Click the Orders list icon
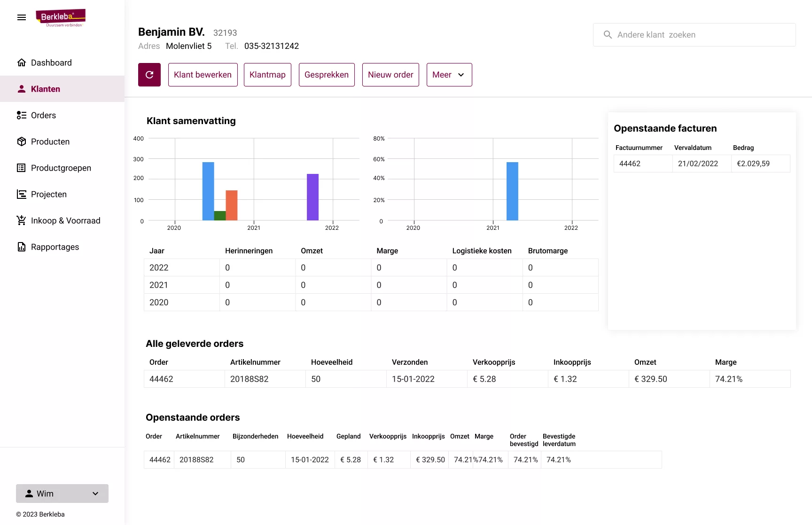 pyautogui.click(x=22, y=115)
